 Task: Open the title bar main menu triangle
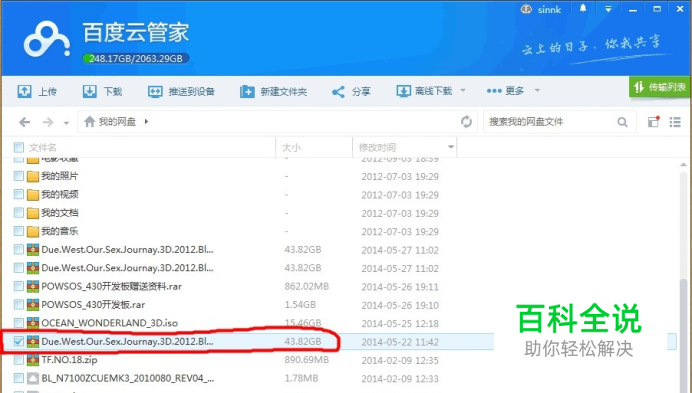point(608,9)
